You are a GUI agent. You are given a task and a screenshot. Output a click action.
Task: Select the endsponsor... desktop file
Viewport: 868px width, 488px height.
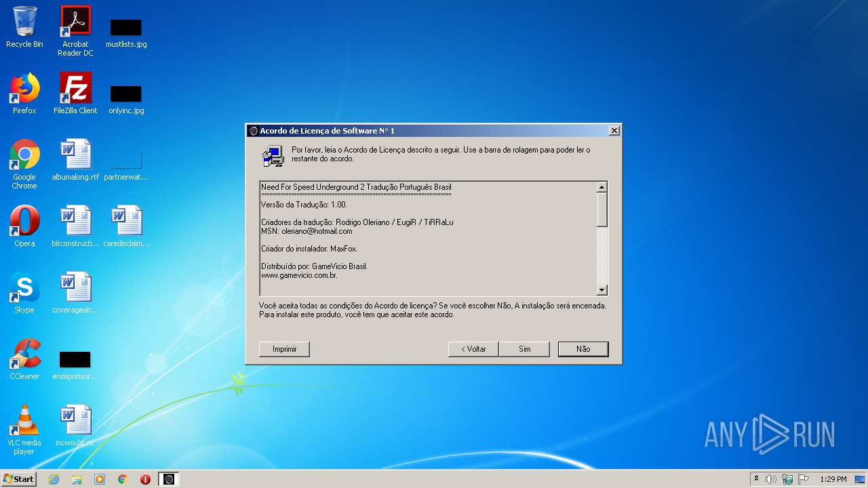(x=75, y=365)
